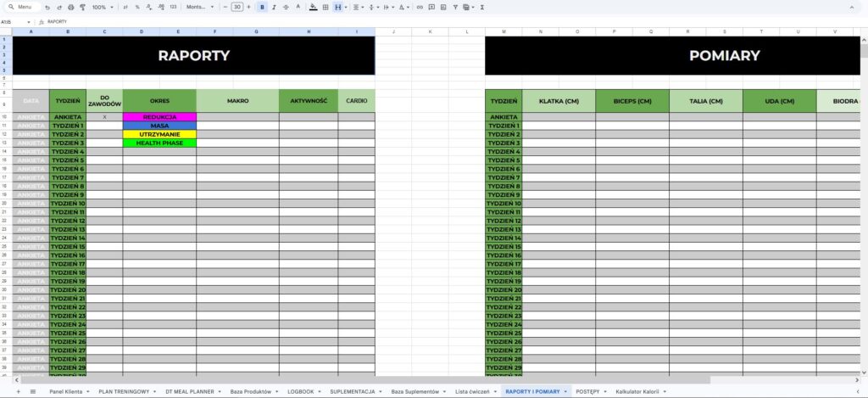This screenshot has height=398, width=868.
Task: Open the fill color picker
Action: tap(314, 7)
